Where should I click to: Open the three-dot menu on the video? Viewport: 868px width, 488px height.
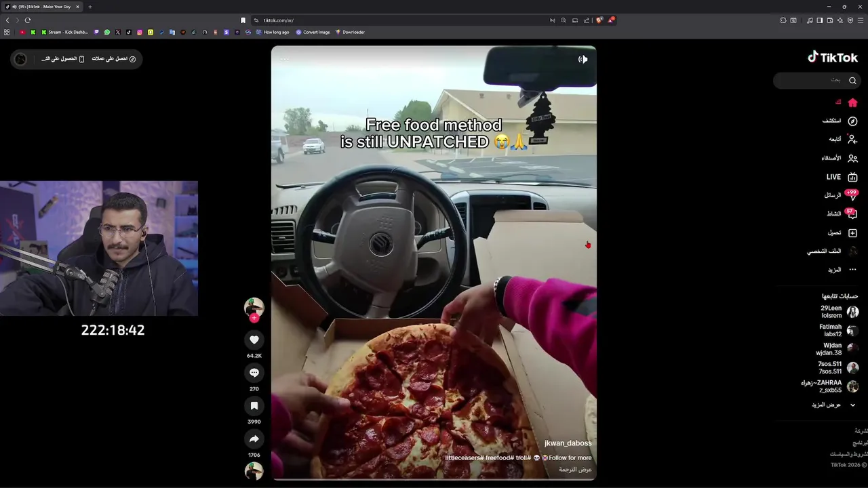click(285, 59)
